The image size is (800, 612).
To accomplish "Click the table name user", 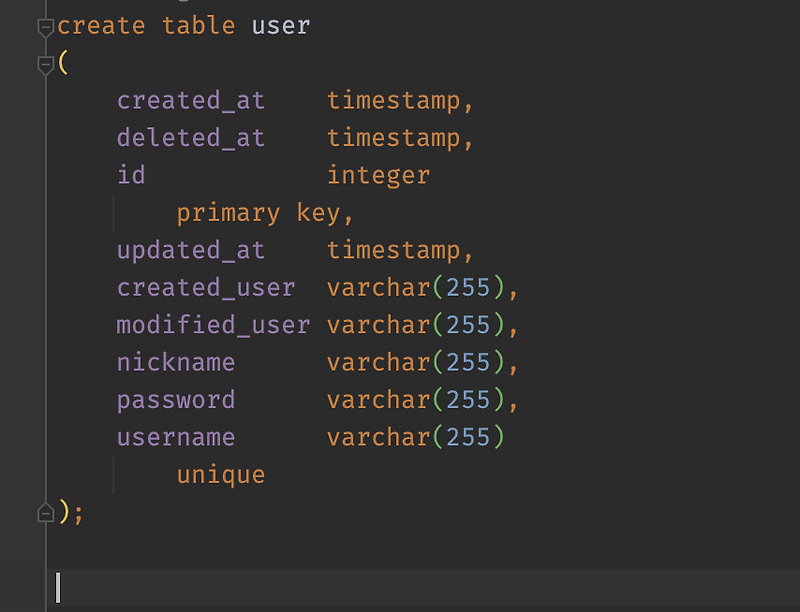I will pyautogui.click(x=281, y=26).
